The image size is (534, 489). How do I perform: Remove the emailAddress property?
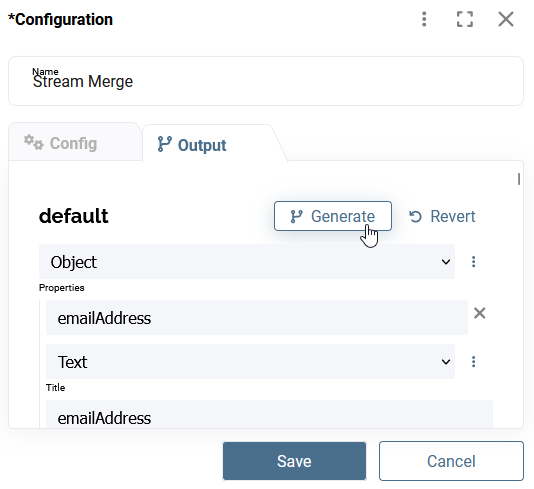coord(480,313)
